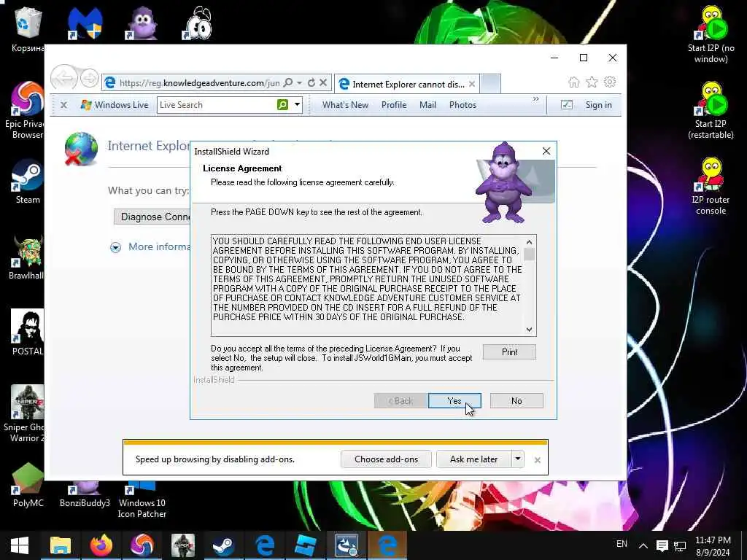Viewport: 747px width, 560px height.
Task: Expand the Live Search options dropdown
Action: (x=298, y=104)
